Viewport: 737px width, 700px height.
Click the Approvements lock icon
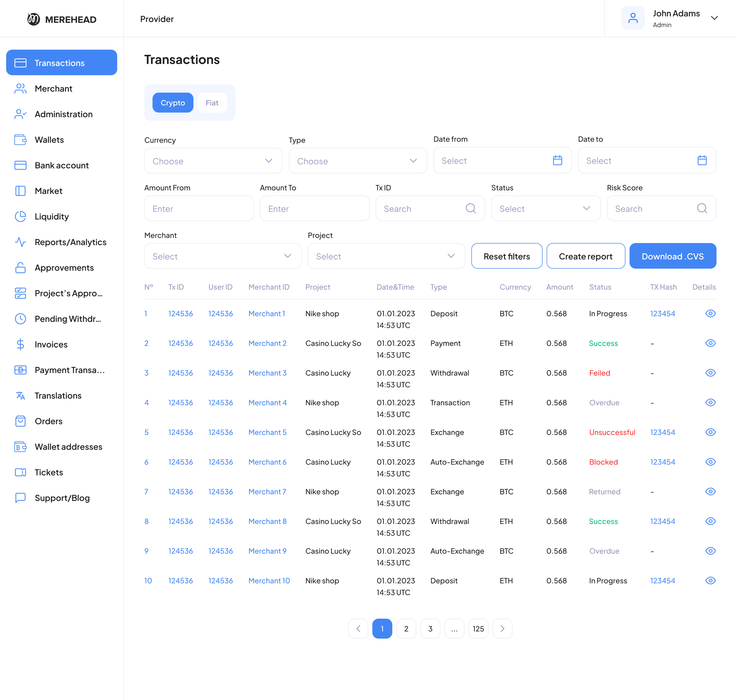pyautogui.click(x=20, y=268)
